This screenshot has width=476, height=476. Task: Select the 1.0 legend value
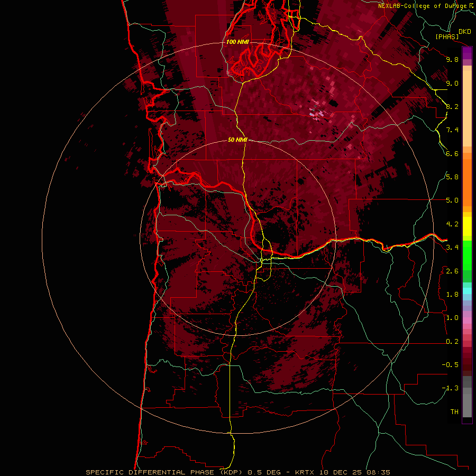452,318
